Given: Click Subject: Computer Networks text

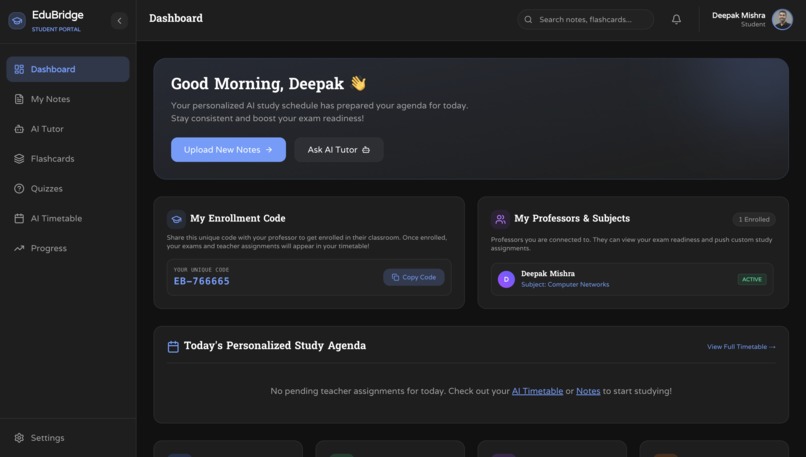Looking at the screenshot, I should [565, 284].
